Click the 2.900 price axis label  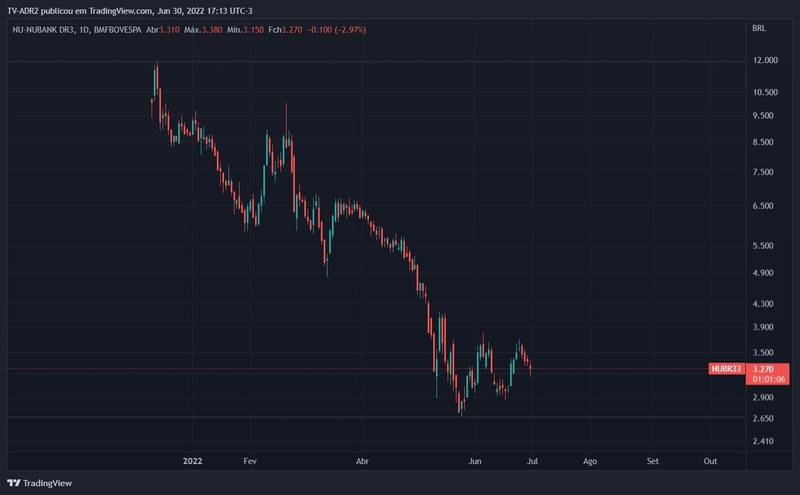pyautogui.click(x=763, y=397)
